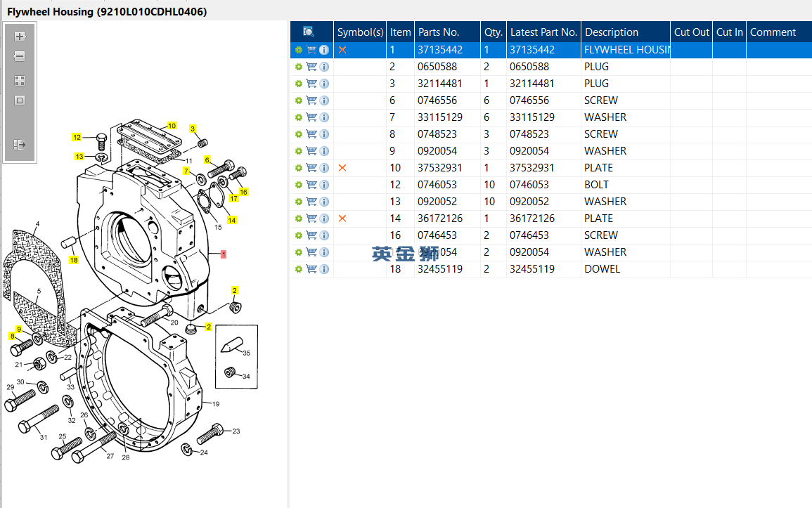Open info for flywheel housing 37135442
This screenshot has height=508, width=812.
pos(324,50)
